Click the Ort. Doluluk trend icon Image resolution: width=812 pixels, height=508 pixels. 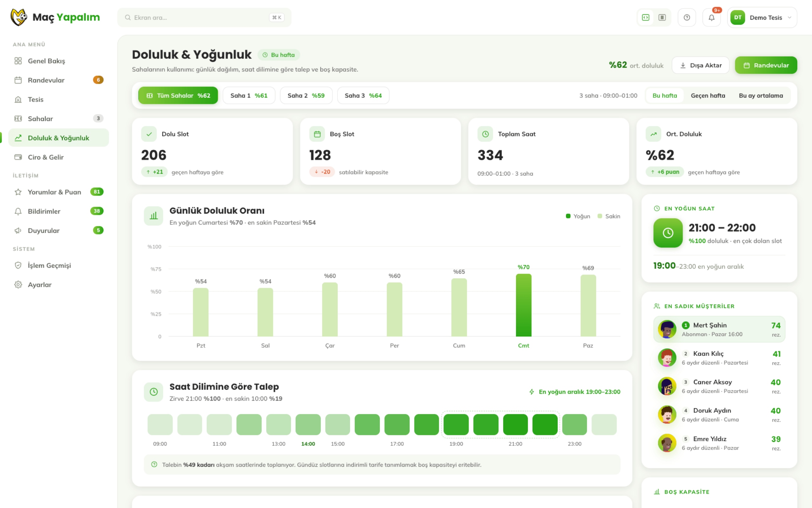coord(653,134)
